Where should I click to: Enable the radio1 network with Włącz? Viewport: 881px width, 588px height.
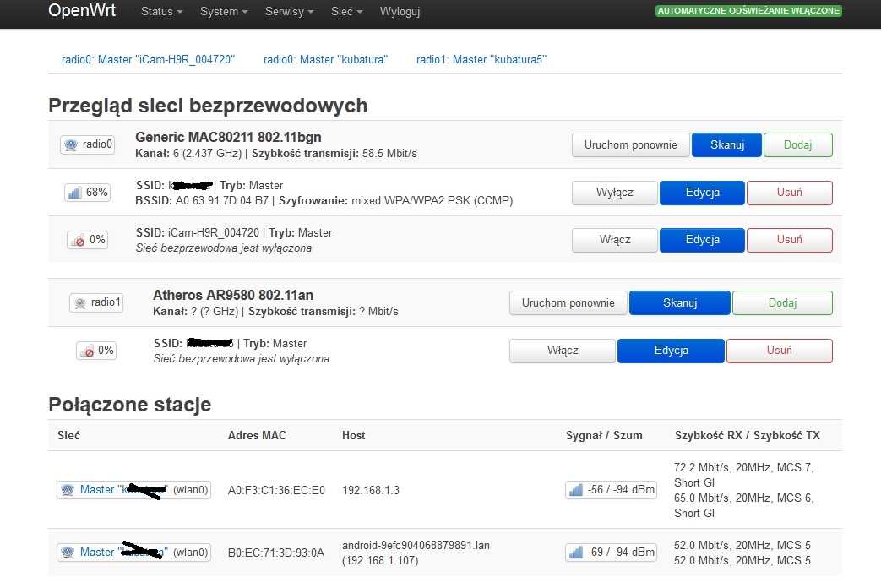click(562, 350)
